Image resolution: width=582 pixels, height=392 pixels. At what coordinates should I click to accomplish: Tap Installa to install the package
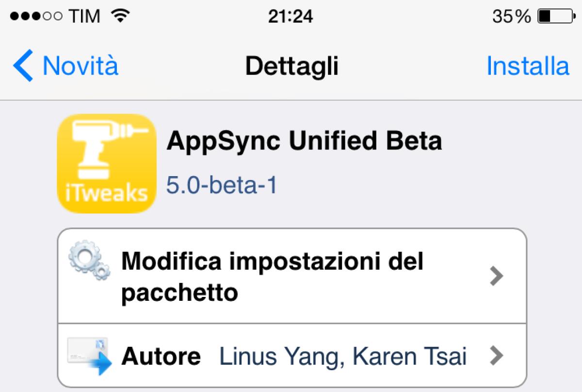(x=527, y=65)
